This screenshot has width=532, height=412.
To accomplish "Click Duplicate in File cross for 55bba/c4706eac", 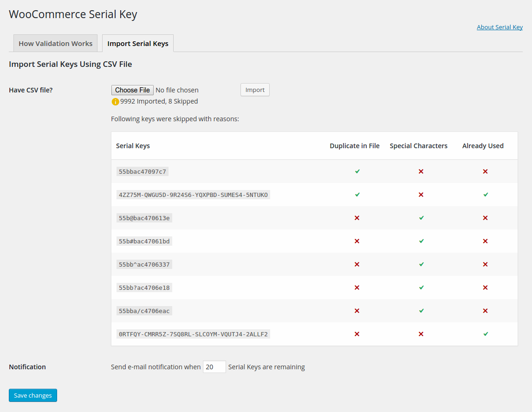I will coord(357,311).
